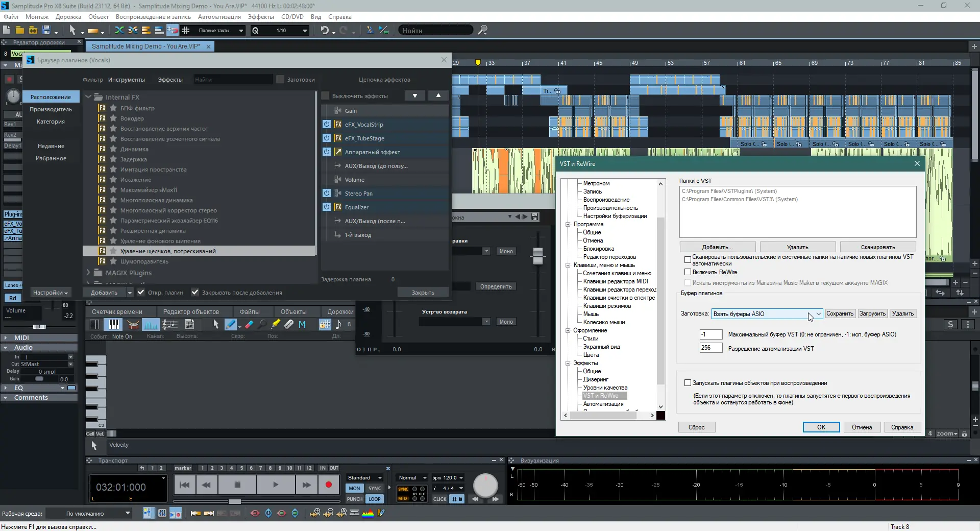Open the 1/16 quantize dropdown
Viewport: 980px width, 531px height.
pyautogui.click(x=304, y=31)
